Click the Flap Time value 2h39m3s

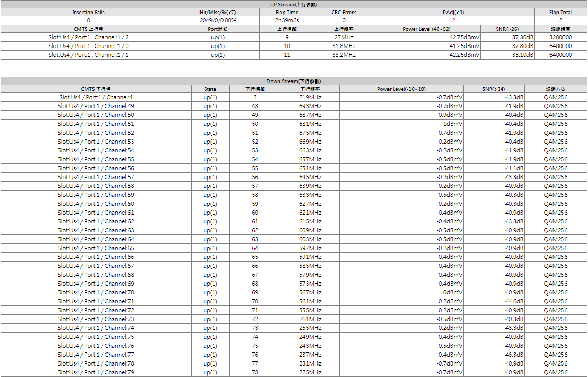coord(287,20)
